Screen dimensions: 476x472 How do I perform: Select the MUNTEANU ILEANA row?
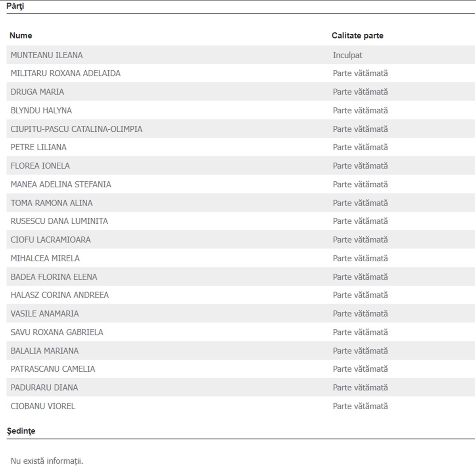point(240,55)
